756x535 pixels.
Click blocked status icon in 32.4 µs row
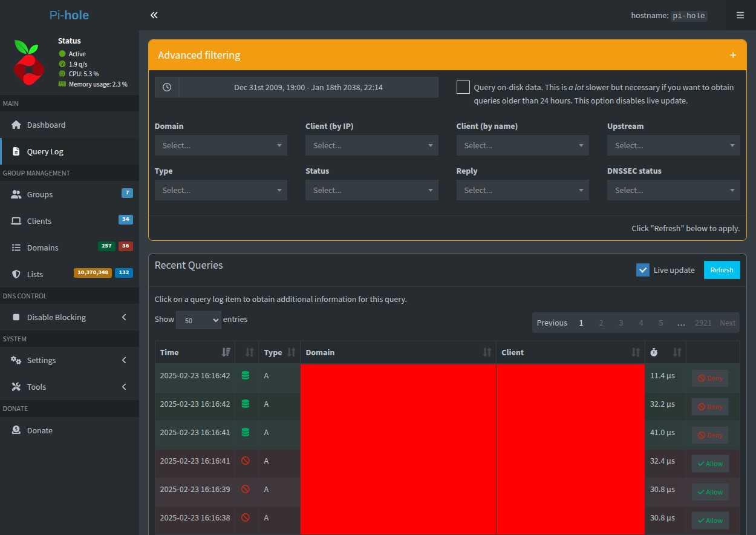[x=246, y=461]
